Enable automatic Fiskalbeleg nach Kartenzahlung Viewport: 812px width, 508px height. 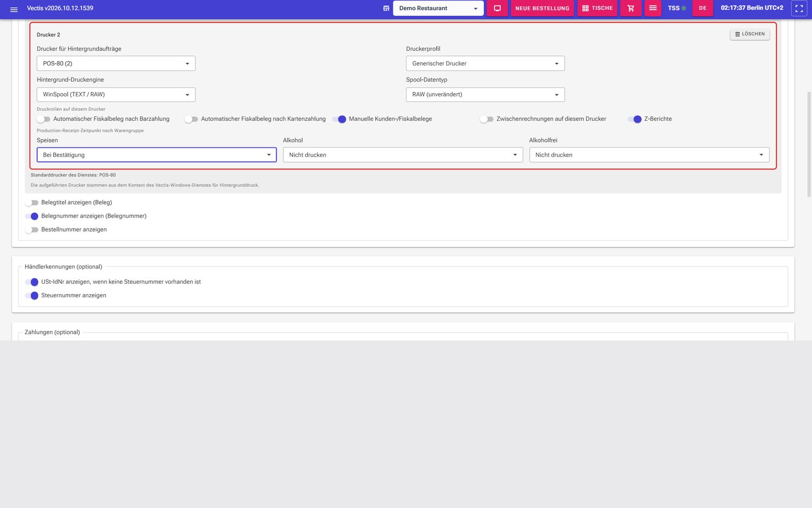pos(191,119)
